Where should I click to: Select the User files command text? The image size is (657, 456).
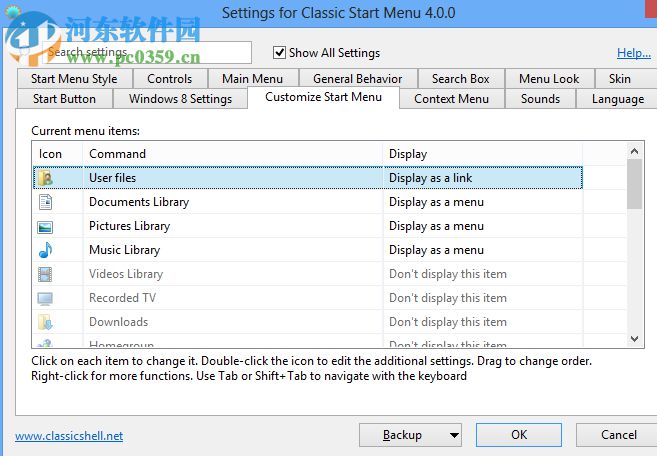coord(113,178)
